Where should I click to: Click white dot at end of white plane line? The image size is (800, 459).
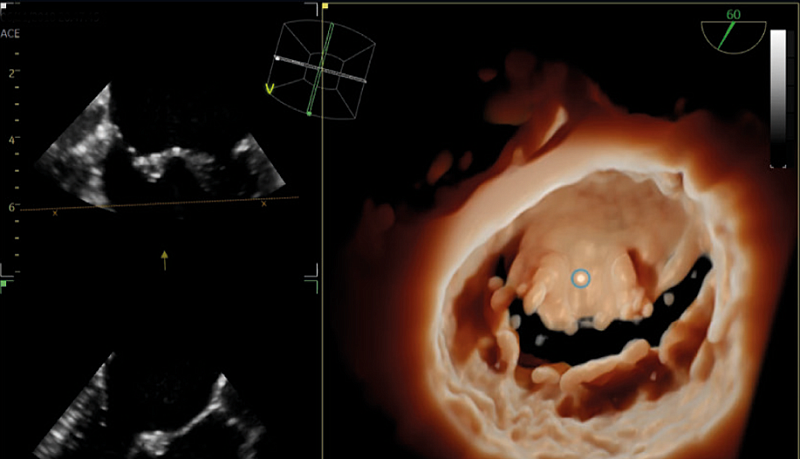(278, 57)
